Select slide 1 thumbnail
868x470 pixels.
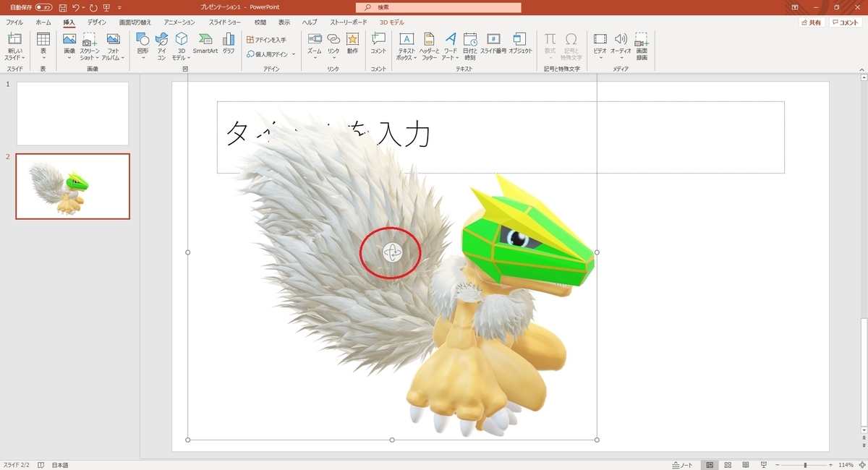pos(72,114)
